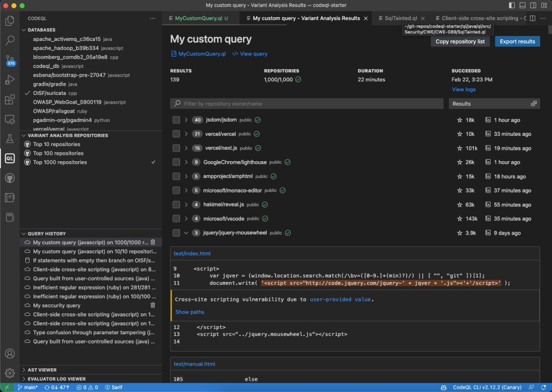Viewport: 552px width, 392px height.
Task: Open the Search magnifier in activity bar
Action: pyautogui.click(x=9, y=40)
